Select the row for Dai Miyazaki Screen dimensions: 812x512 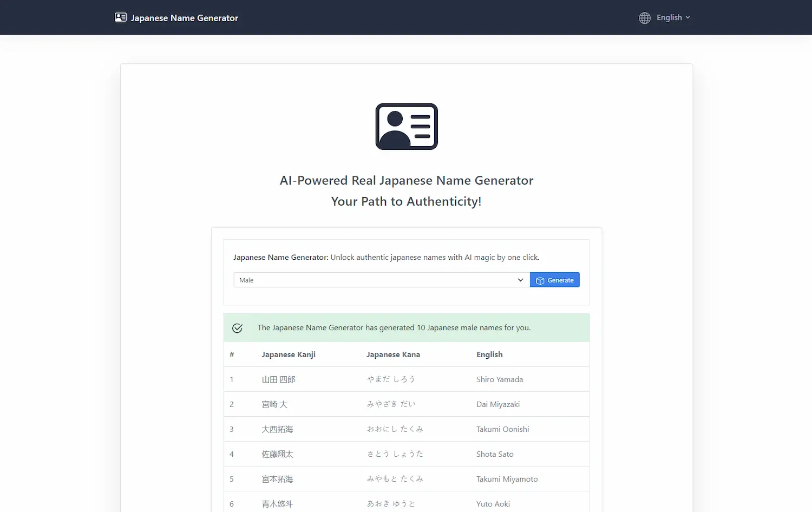tap(498, 404)
